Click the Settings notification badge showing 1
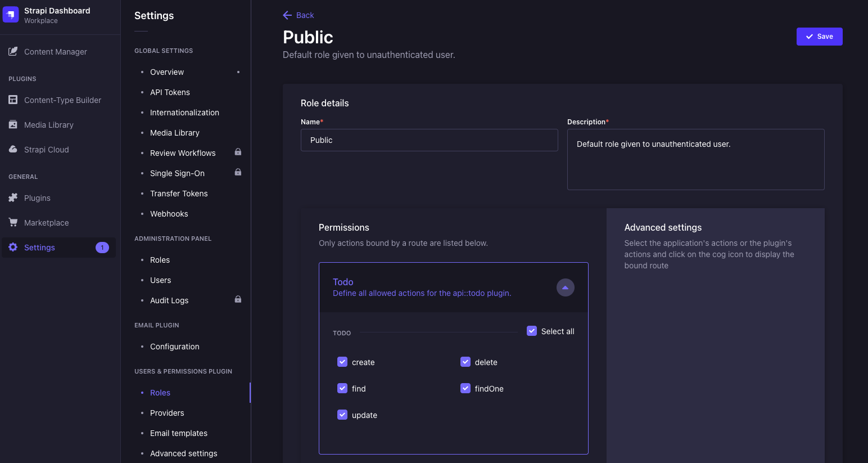868x463 pixels. click(102, 248)
